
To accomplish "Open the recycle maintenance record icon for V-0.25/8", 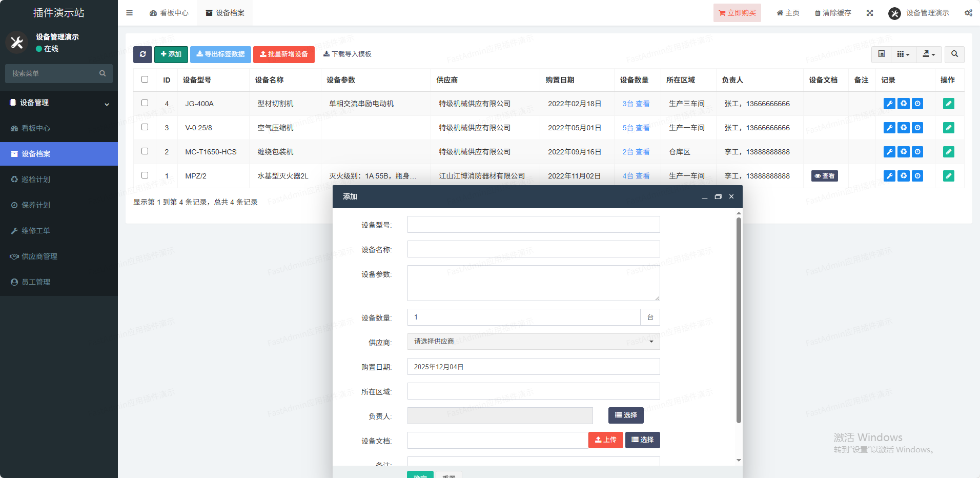I will pyautogui.click(x=904, y=128).
